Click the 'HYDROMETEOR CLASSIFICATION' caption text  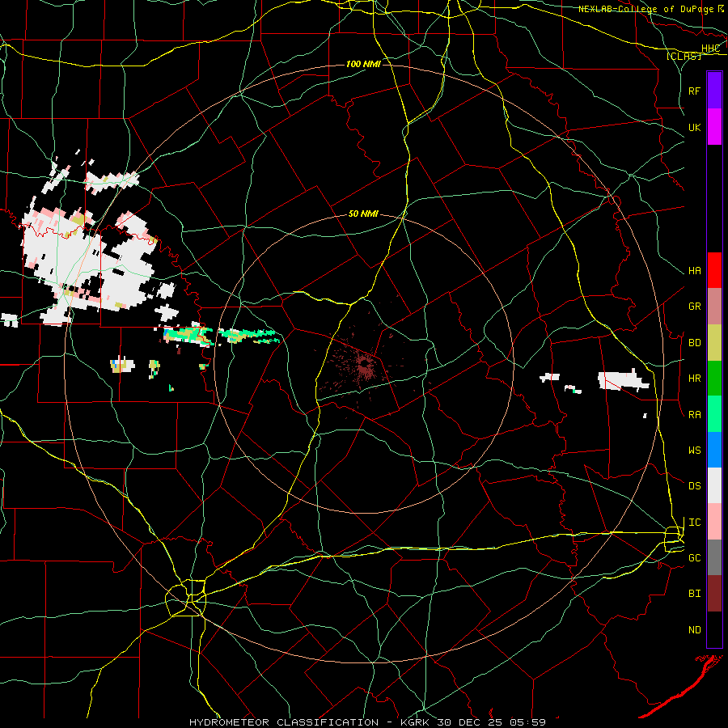(284, 722)
